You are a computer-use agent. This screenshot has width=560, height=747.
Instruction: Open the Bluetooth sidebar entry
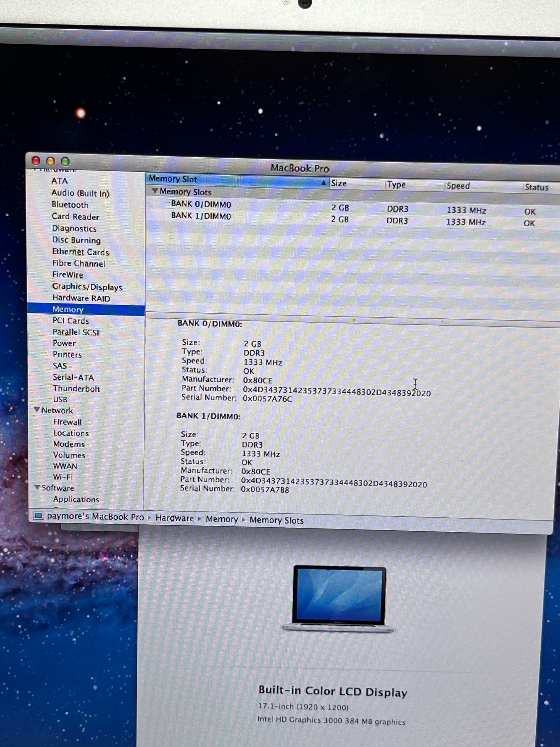[70, 205]
